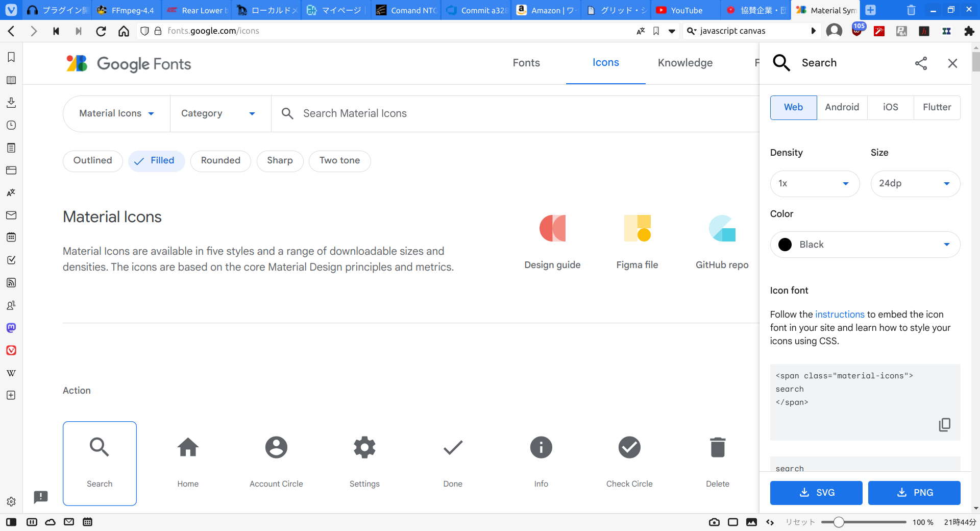Open the downloads panel in sidebar
The width and height of the screenshot is (980, 531).
pos(11,103)
